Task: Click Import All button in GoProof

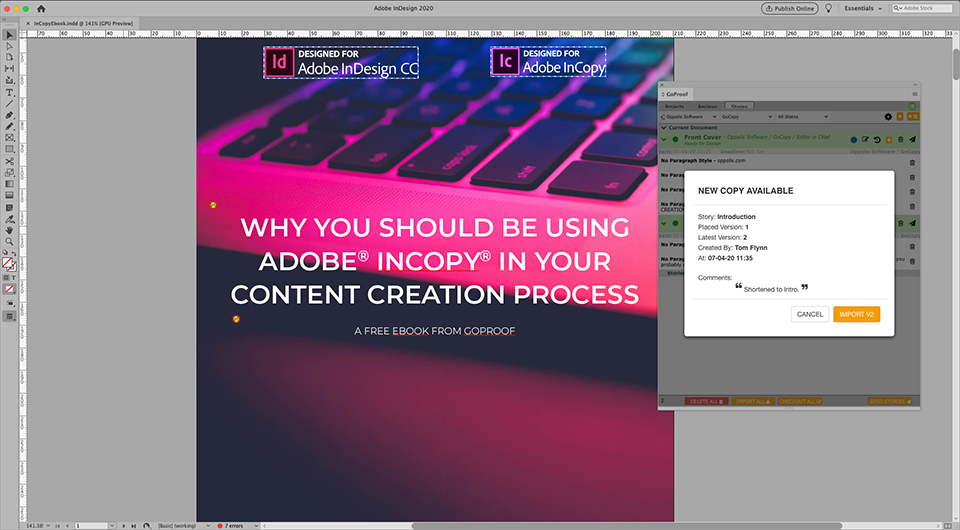Action: coord(753,401)
